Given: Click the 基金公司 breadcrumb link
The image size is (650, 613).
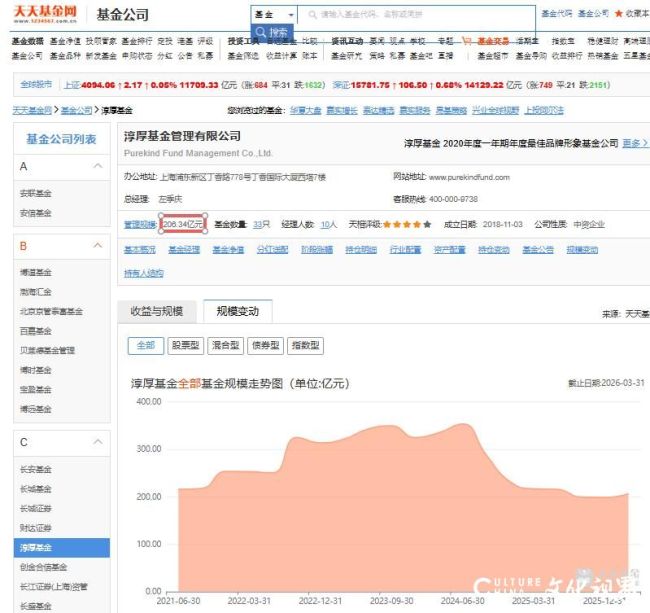Looking at the screenshot, I should [77, 110].
